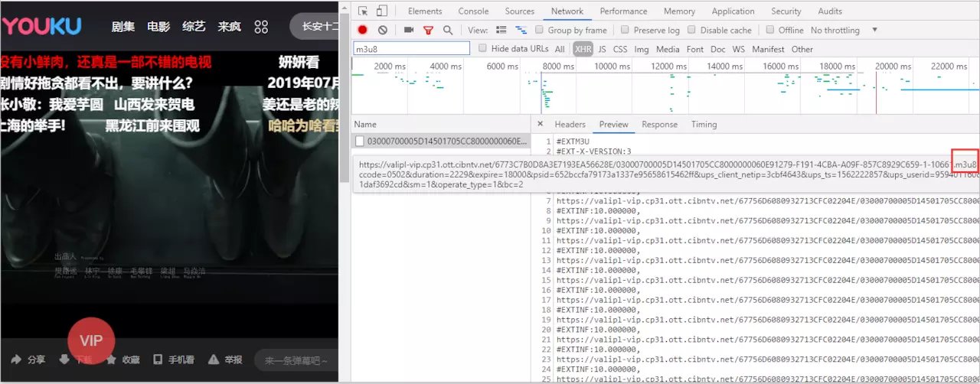Close the request details pane
Image resolution: width=980 pixels, height=384 pixels.
tap(540, 124)
